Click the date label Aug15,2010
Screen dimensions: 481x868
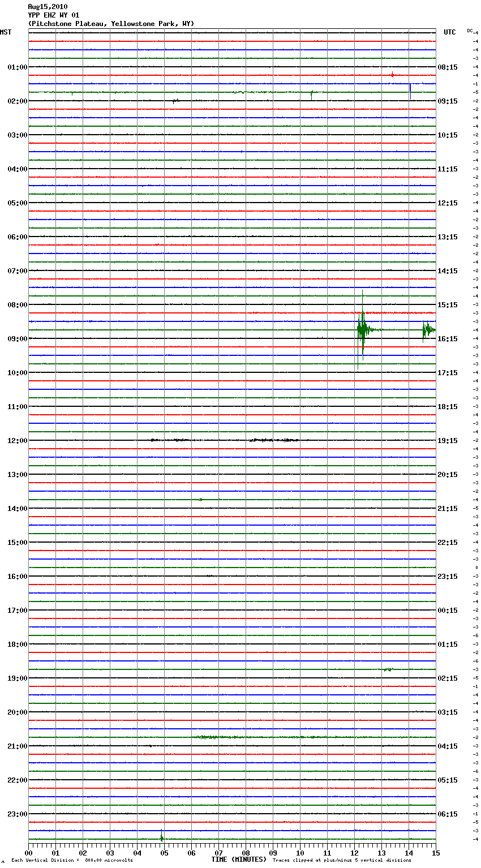[48, 7]
